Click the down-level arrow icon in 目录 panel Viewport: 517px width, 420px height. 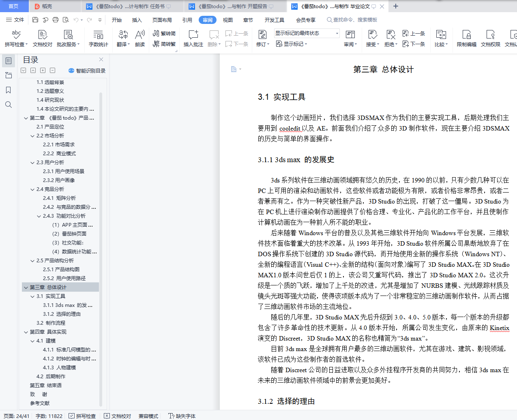[23, 70]
